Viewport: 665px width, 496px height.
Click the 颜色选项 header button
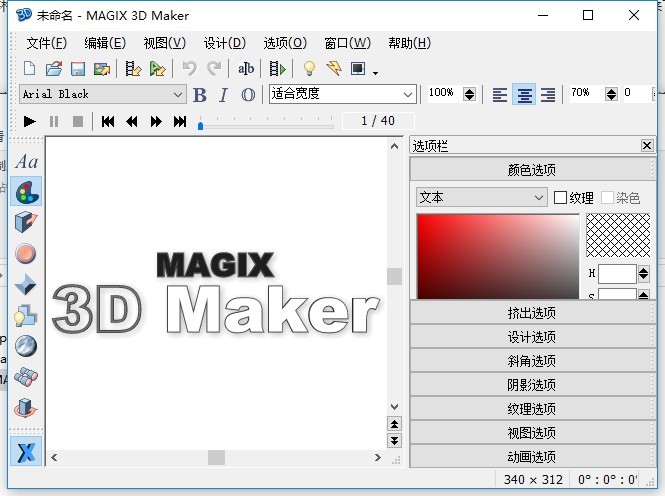(532, 170)
